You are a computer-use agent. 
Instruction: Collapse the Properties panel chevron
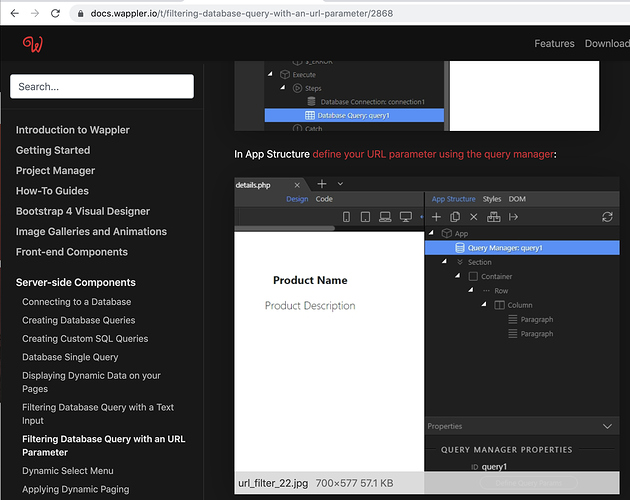pos(607,426)
